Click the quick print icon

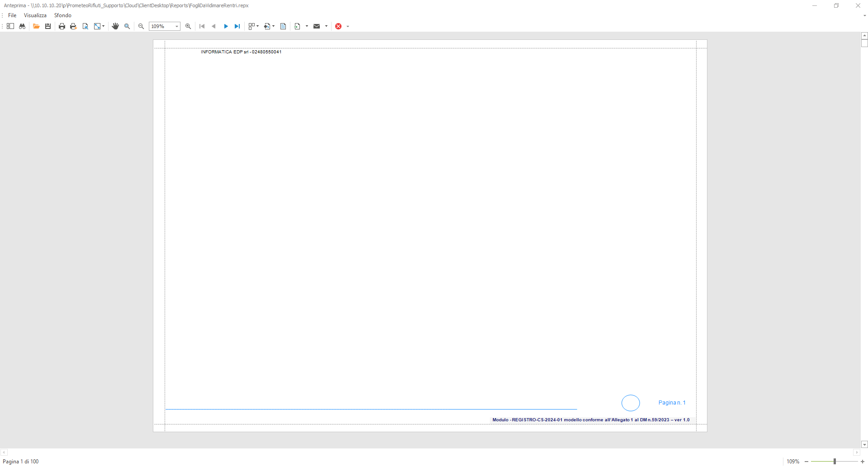[73, 26]
